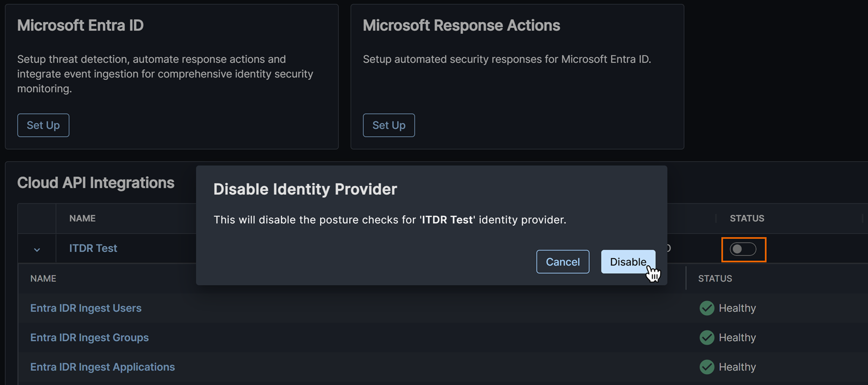Cancel the Disable Identity Provider dialog
This screenshot has height=385, width=868.
(563, 262)
